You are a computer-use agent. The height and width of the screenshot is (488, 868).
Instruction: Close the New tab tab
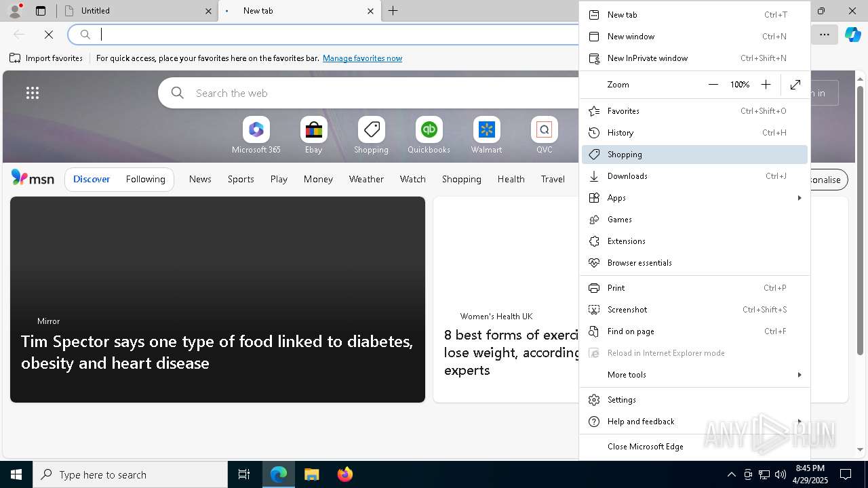[370, 11]
